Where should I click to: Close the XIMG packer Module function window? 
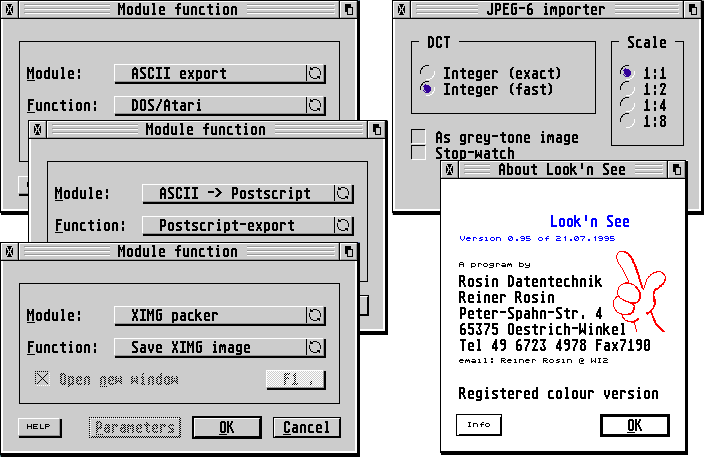point(9,251)
